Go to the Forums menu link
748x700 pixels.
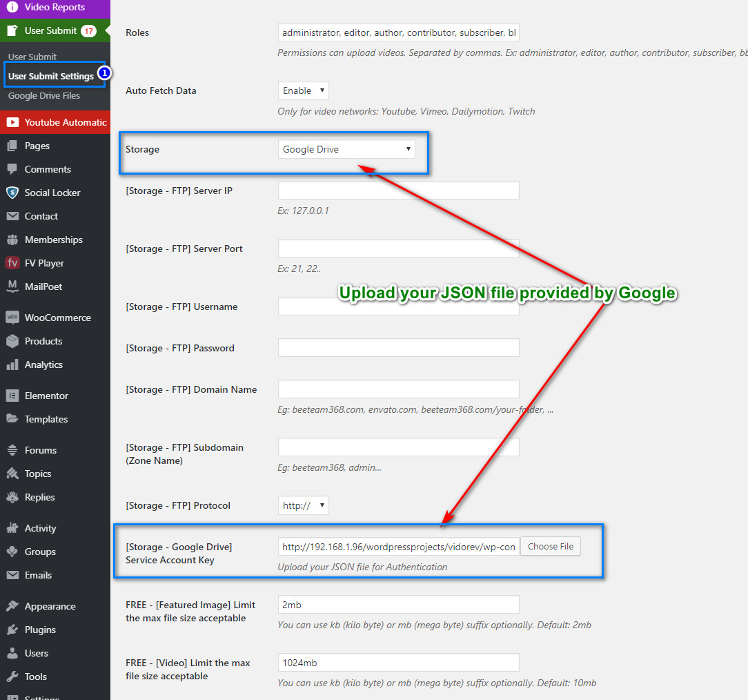[41, 450]
